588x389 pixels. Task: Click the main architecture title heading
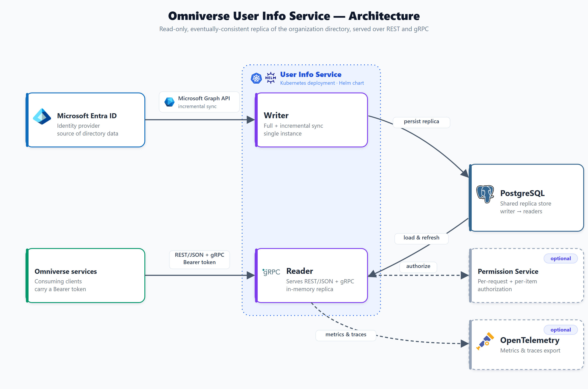coord(294,16)
